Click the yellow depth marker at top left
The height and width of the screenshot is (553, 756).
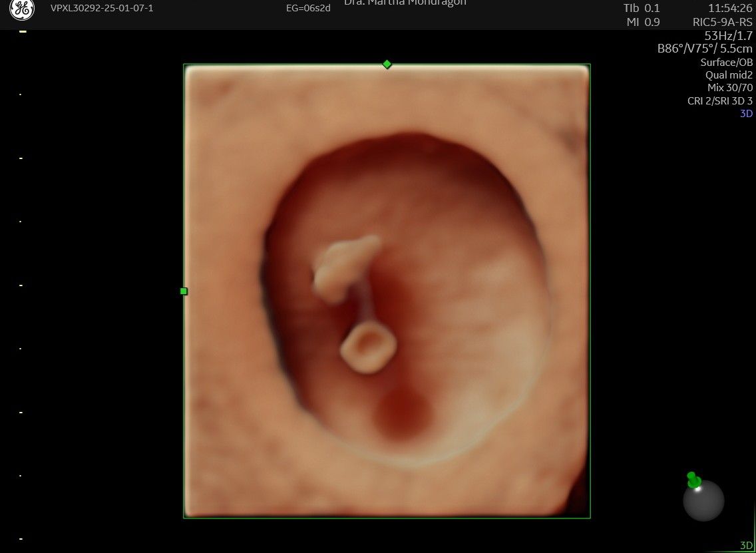(22, 32)
